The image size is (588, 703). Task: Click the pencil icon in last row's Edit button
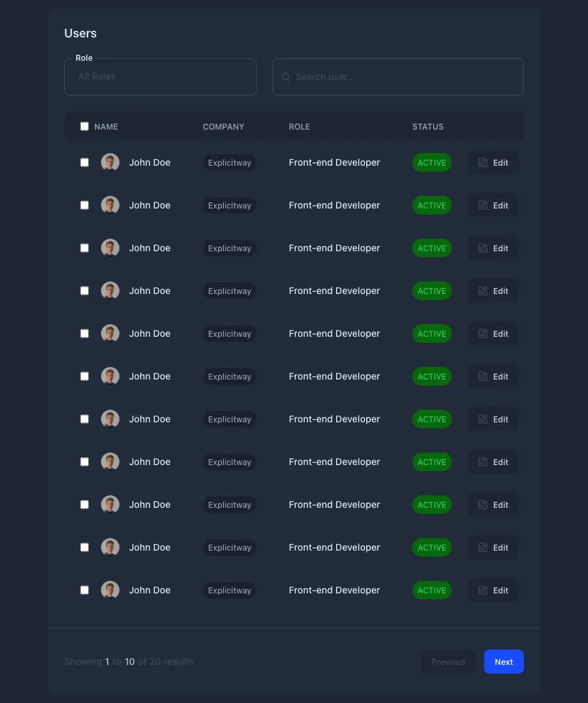pos(483,590)
